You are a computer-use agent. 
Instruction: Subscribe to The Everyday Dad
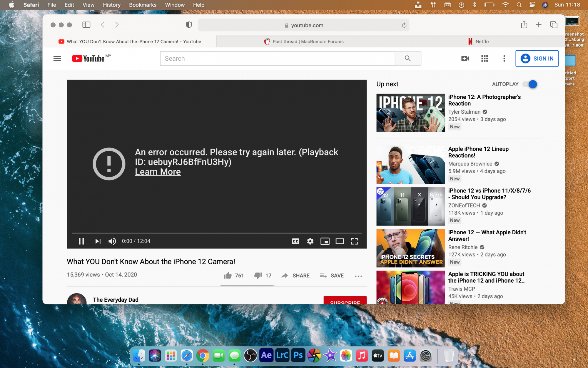[x=345, y=300]
